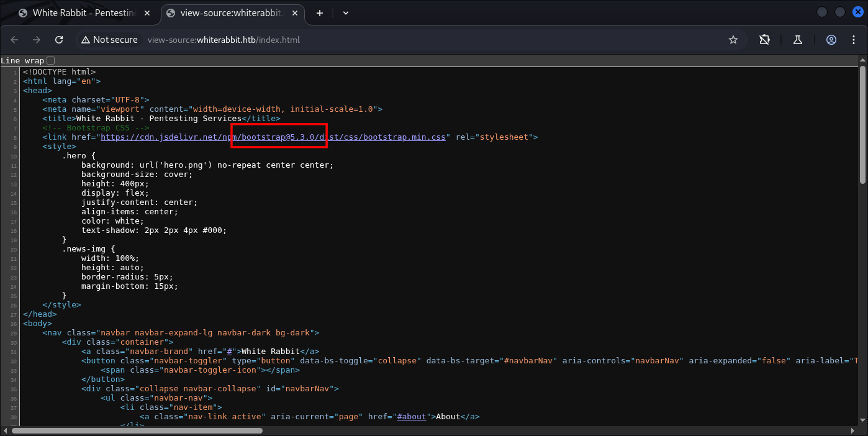Enable the Line wrap checkbox
This screenshot has width=868, height=436.
click(51, 60)
